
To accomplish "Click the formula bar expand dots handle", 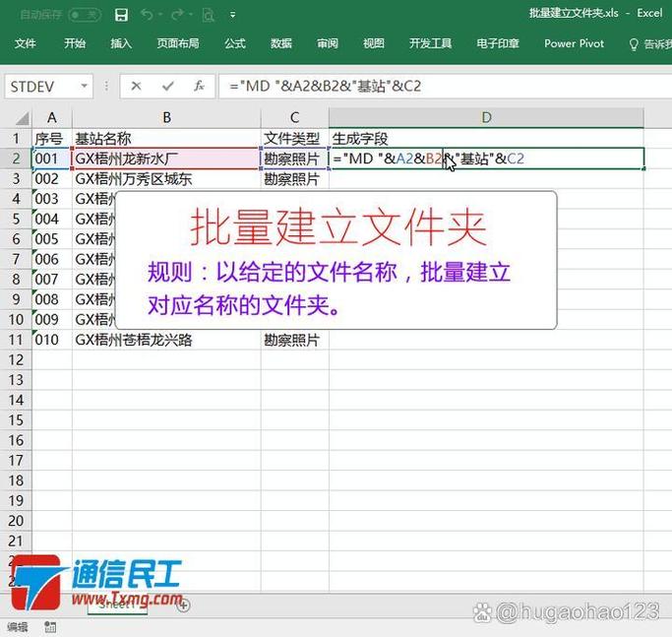I will (x=106, y=87).
